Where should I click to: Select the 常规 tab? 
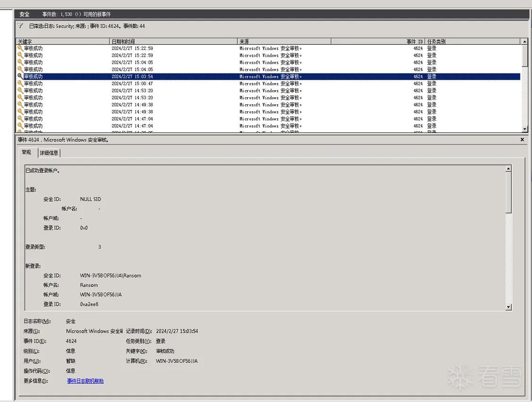tap(26, 152)
